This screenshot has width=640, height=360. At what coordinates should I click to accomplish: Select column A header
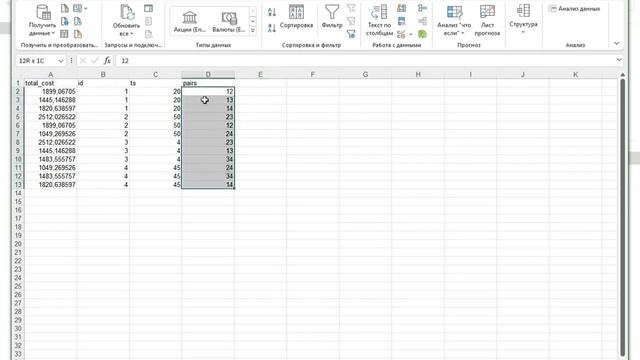tap(50, 75)
